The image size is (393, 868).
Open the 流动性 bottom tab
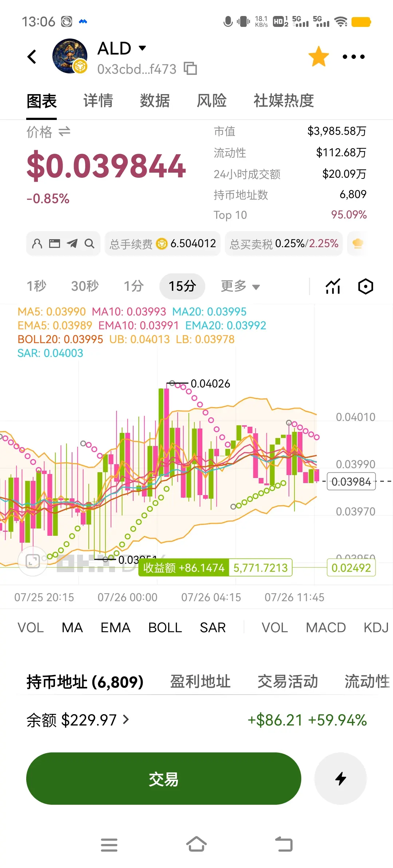[368, 682]
